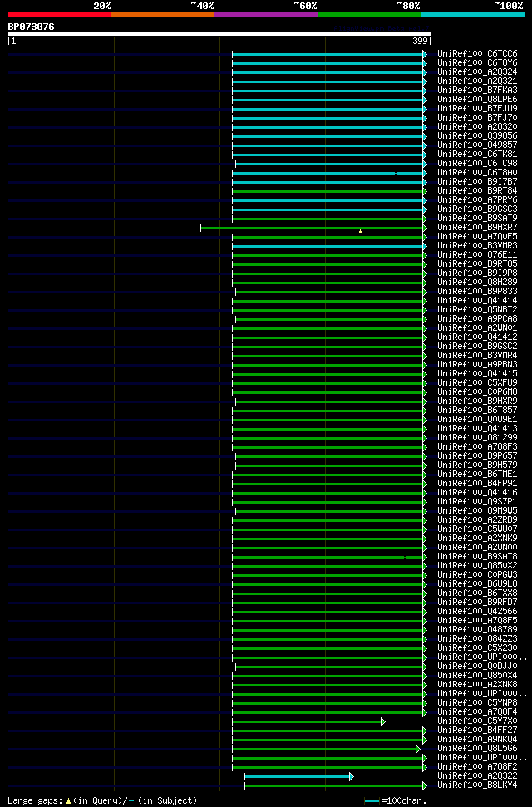Screen dimensions: 532x807
Task: Select the label UniRef100_C5Y7X0
Action: tap(477, 721)
